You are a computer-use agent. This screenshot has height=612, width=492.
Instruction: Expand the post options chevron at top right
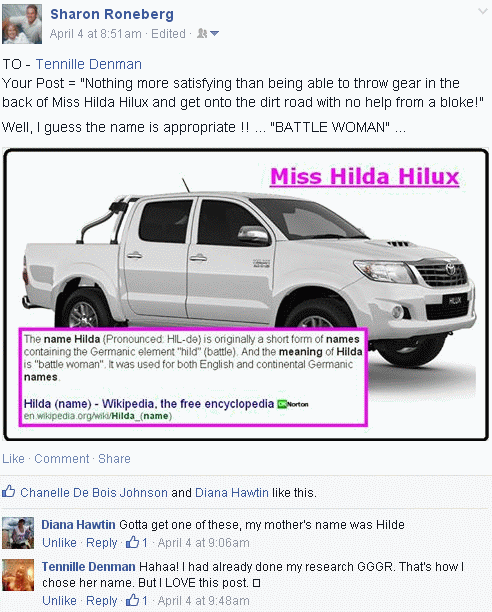point(483,12)
